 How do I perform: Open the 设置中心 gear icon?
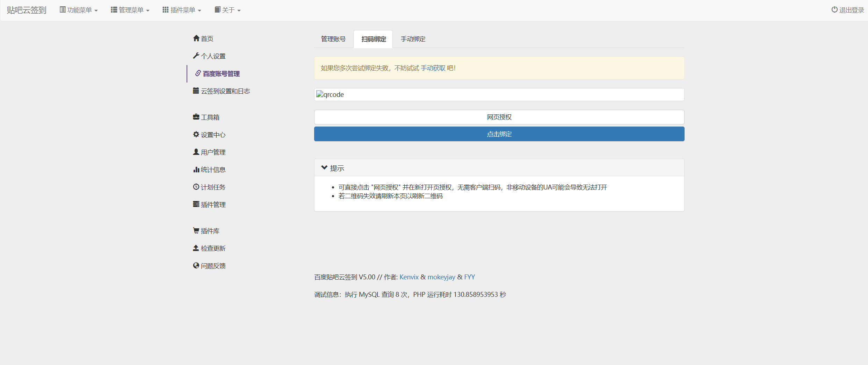tap(196, 134)
